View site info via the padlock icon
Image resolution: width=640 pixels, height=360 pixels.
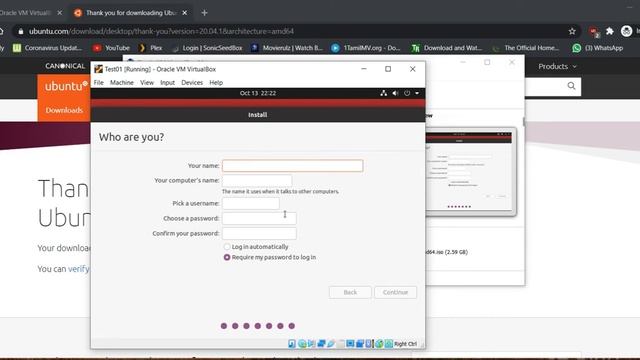click(21, 31)
